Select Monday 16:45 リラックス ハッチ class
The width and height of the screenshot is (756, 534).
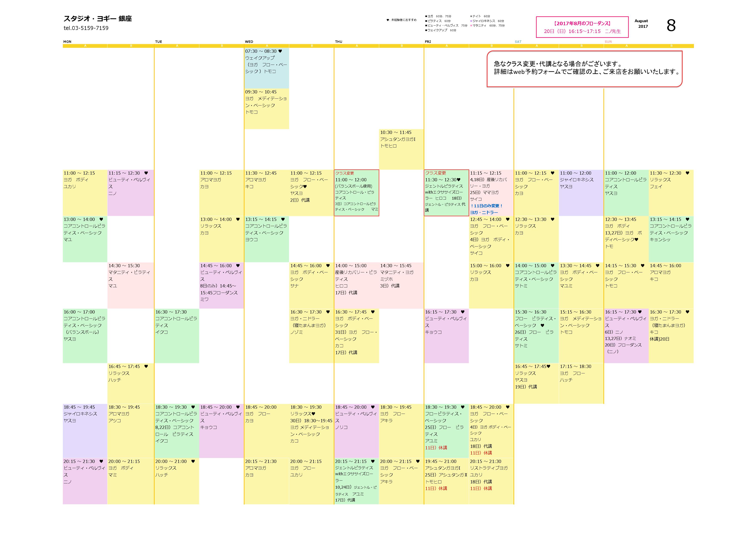tap(131, 383)
